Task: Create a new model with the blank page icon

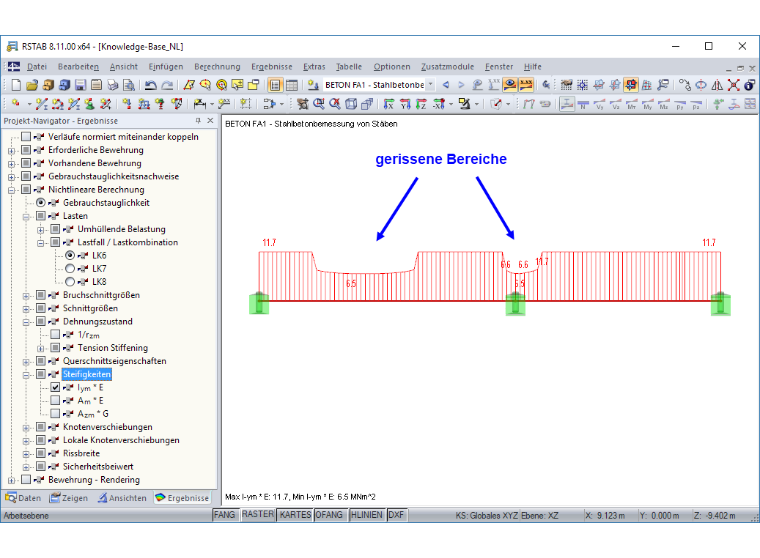Action: point(16,85)
